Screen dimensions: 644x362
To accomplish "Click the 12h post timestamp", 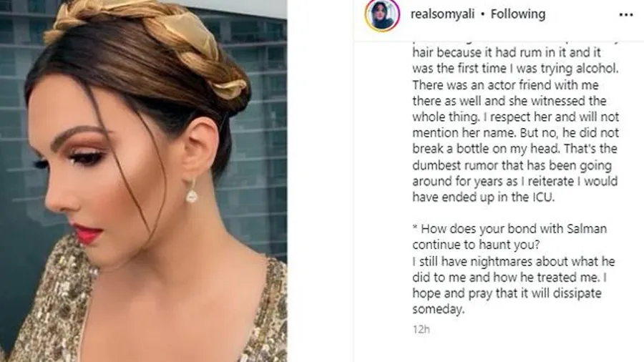I will coord(420,329).
